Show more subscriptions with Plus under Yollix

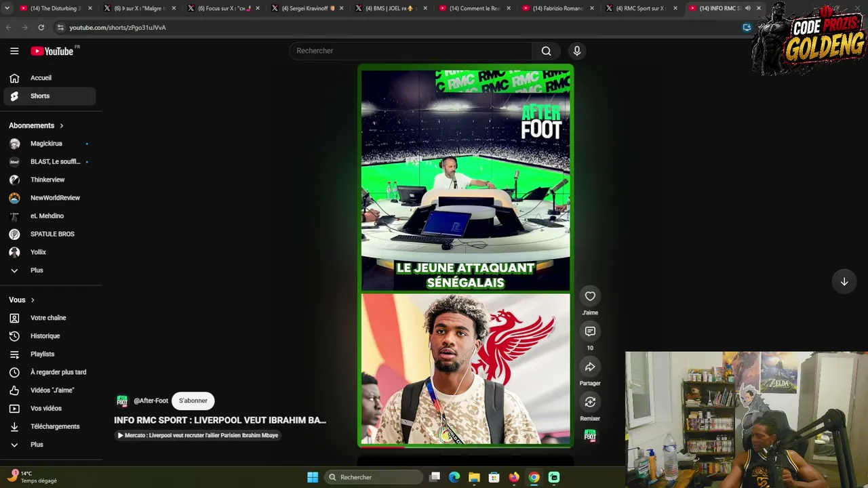click(x=50, y=270)
